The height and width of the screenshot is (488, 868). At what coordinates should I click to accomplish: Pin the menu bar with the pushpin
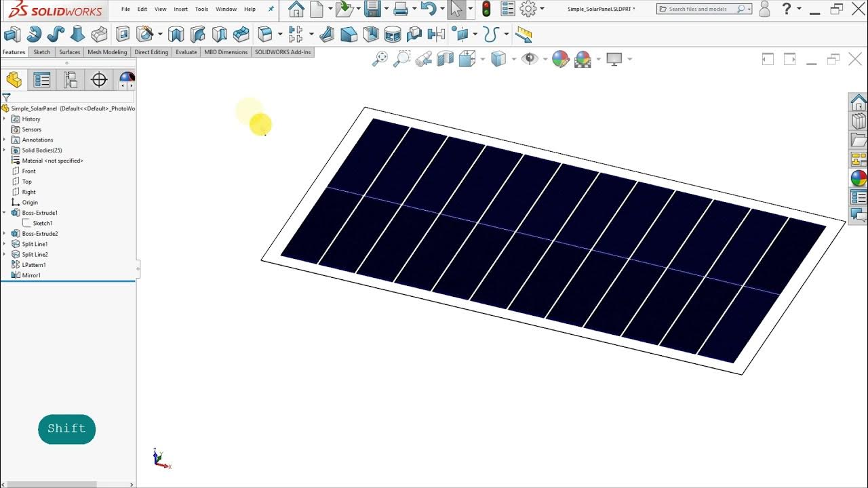tap(271, 9)
